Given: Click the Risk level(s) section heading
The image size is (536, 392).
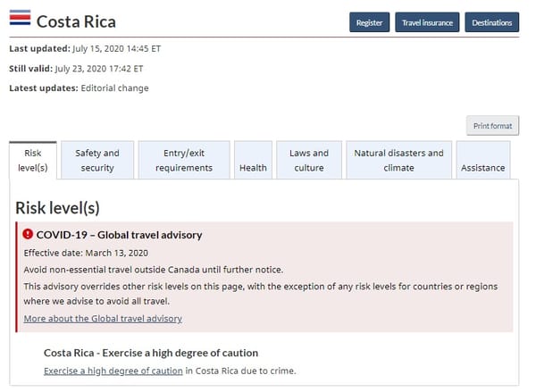Looking at the screenshot, I should 57,208.
